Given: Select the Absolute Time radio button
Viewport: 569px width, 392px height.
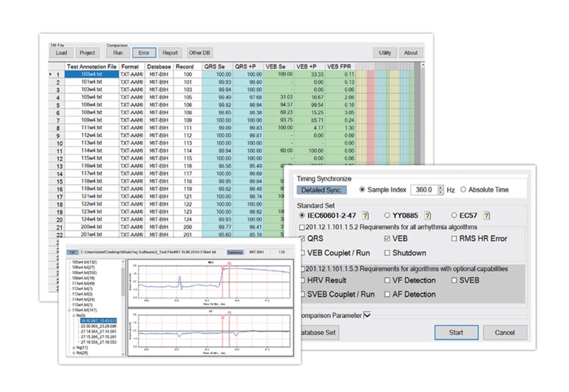Looking at the screenshot, I should [x=463, y=190].
